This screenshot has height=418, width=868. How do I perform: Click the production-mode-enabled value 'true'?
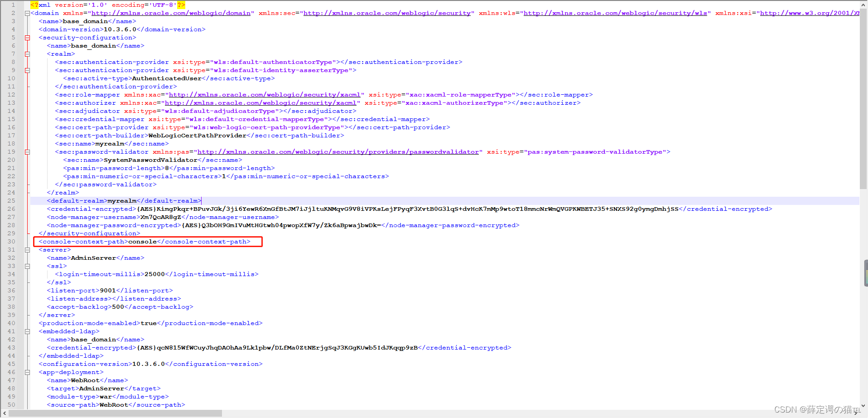(149, 323)
